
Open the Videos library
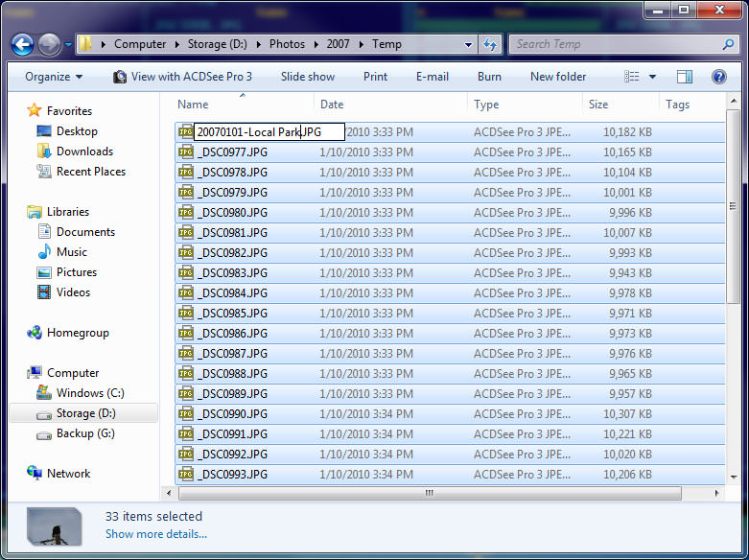coord(73,292)
